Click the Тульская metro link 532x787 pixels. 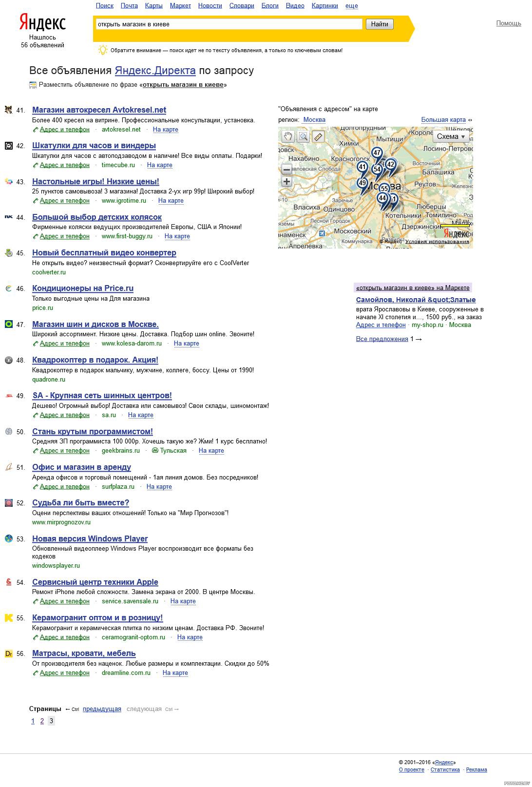173,450
